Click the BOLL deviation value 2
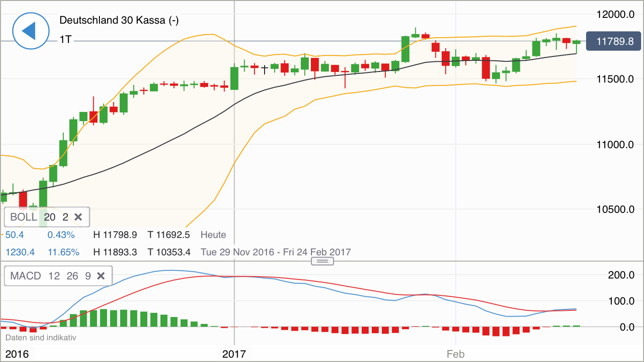Screen dimensions: 644x362 click(x=65, y=217)
